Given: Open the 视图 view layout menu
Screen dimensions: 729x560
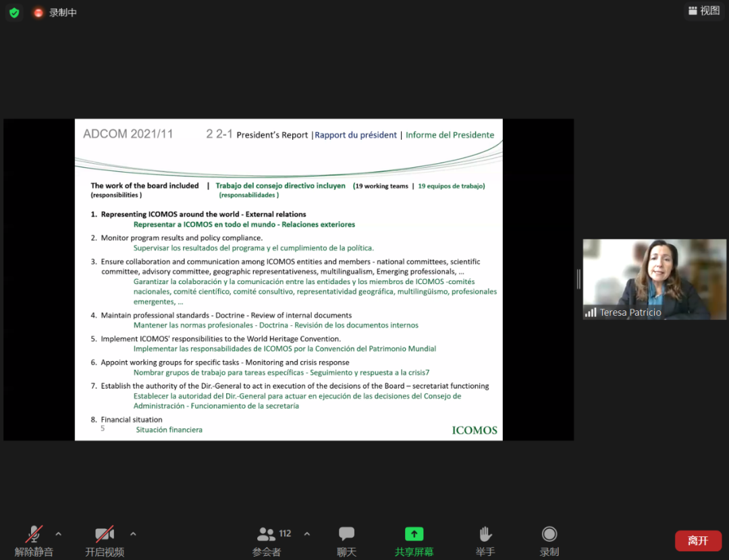Looking at the screenshot, I should click(703, 11).
